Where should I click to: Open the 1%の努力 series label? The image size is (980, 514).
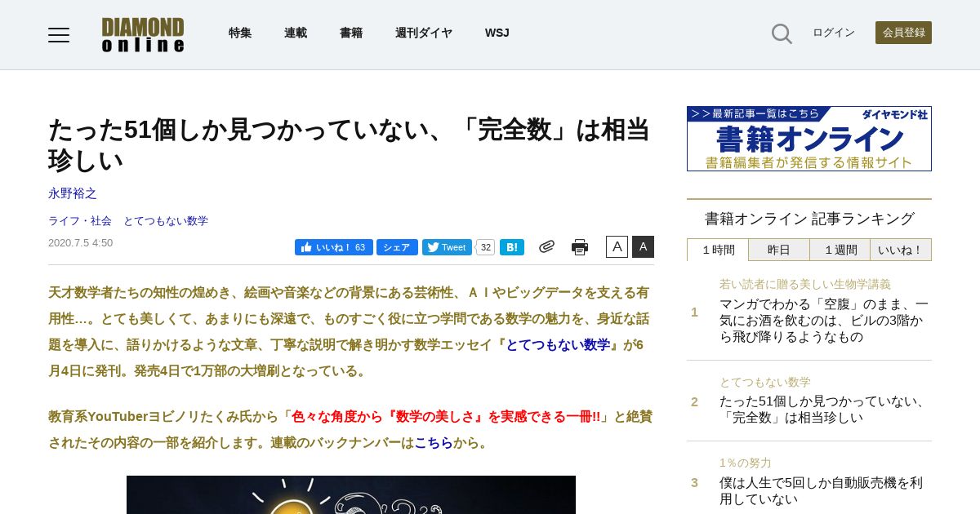pyautogui.click(x=746, y=463)
